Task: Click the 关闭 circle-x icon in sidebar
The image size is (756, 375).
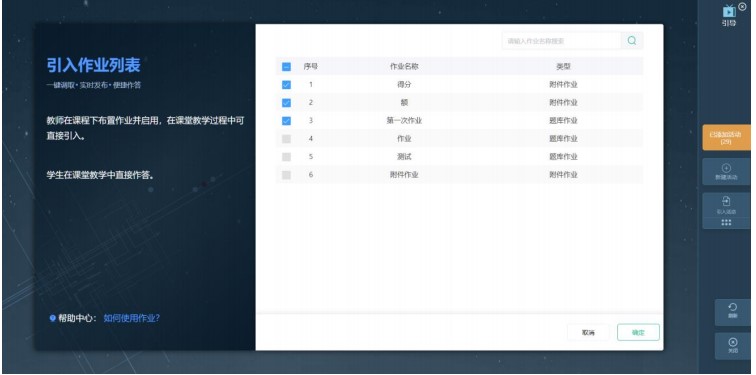Action: (x=732, y=342)
